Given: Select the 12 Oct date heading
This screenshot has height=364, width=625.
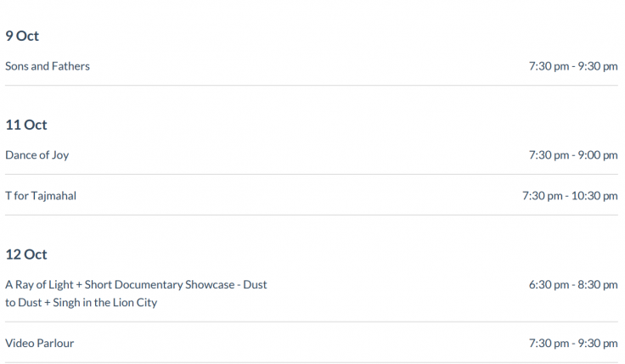Looking at the screenshot, I should tap(26, 255).
